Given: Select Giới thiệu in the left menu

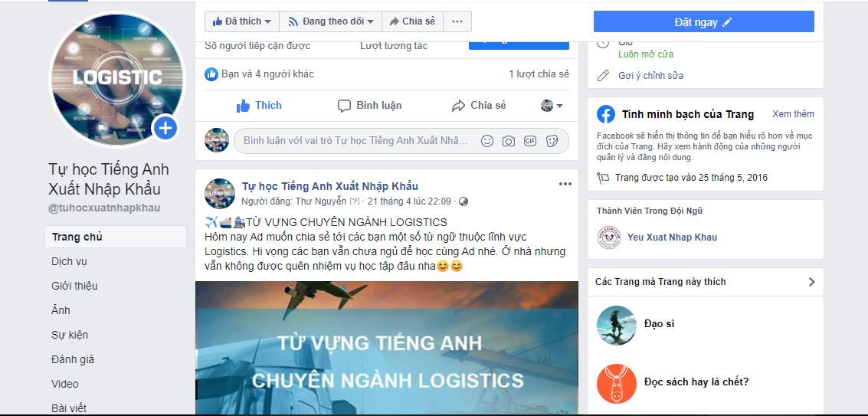Looking at the screenshot, I should [x=75, y=286].
